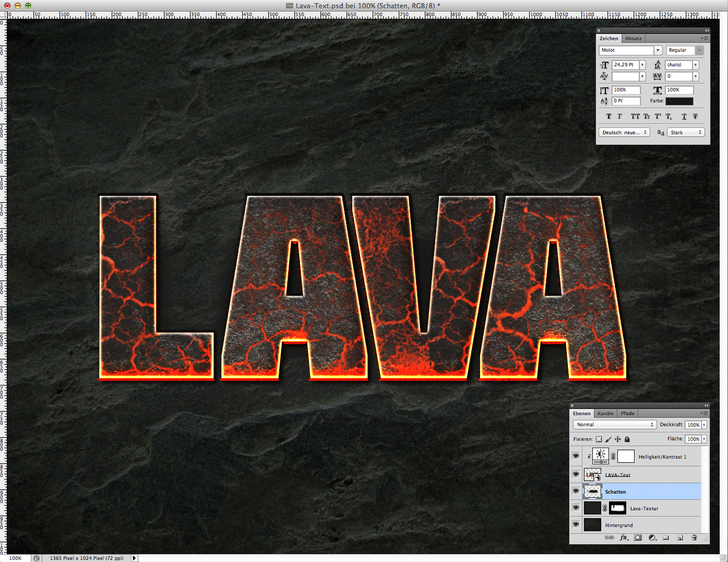Enable all caps (TT) text formatting
The width and height of the screenshot is (728, 562).
point(635,116)
